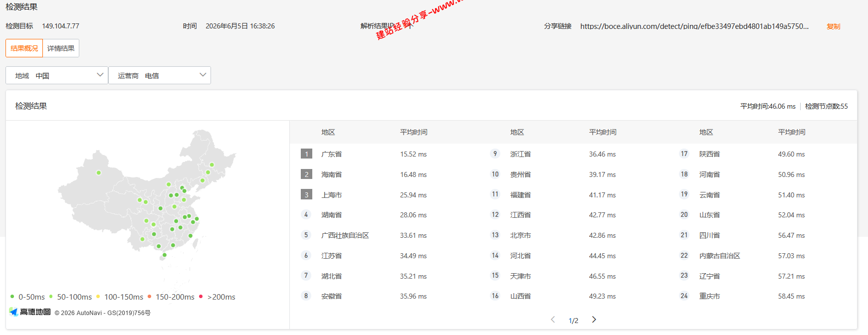Click rank badge 1 for 广东省
The image size is (868, 335).
click(307, 154)
